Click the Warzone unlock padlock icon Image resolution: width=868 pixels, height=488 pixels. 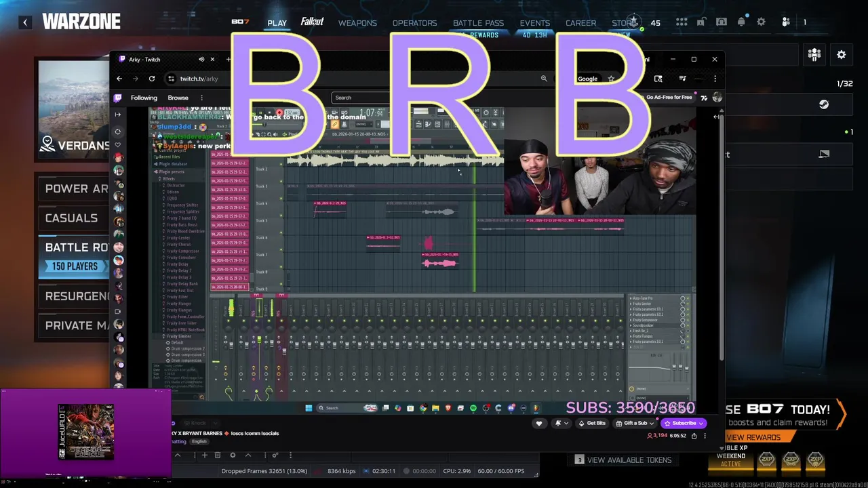[x=702, y=22]
